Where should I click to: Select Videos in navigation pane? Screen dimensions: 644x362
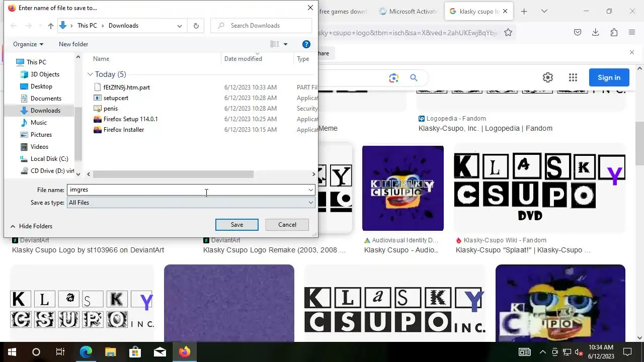39,147
